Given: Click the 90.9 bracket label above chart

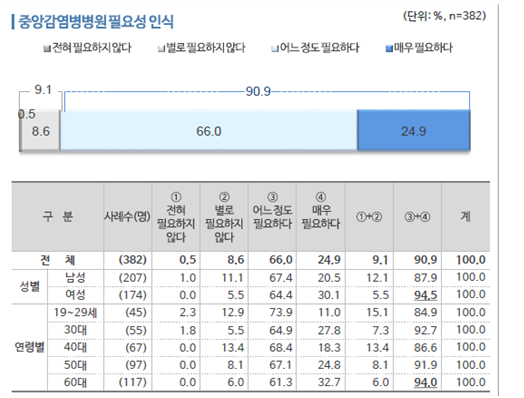Looking at the screenshot, I should [258, 91].
